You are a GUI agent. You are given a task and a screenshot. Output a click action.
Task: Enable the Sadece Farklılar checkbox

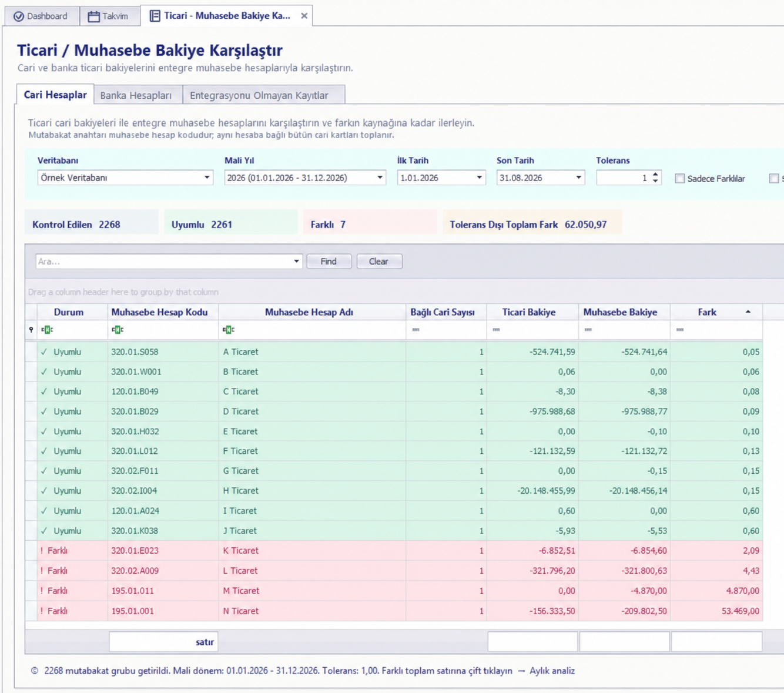[680, 179]
